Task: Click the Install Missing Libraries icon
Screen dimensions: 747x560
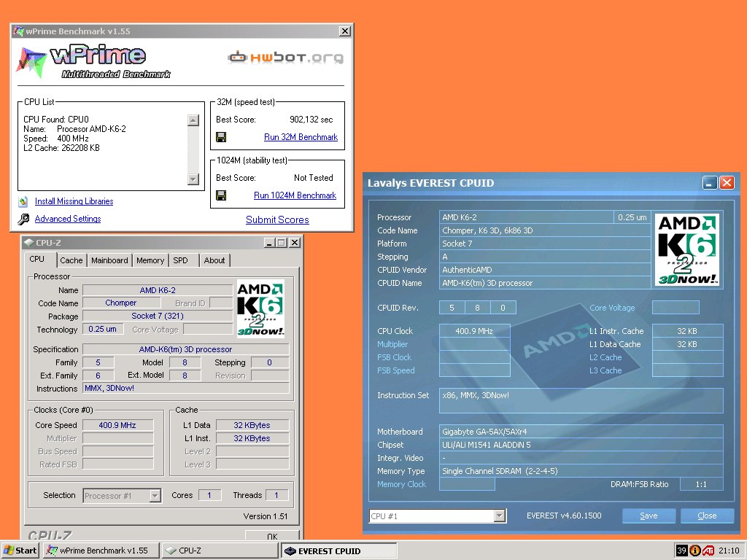Action: coord(23,201)
